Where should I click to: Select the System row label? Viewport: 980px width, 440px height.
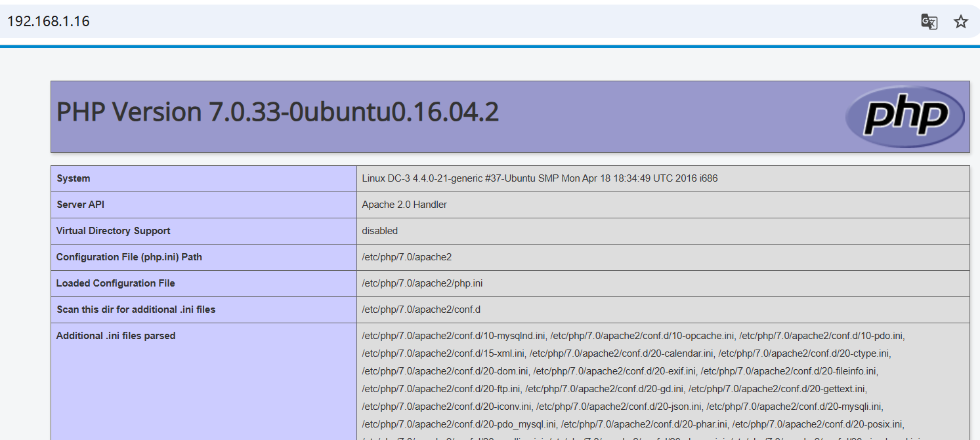click(74, 178)
